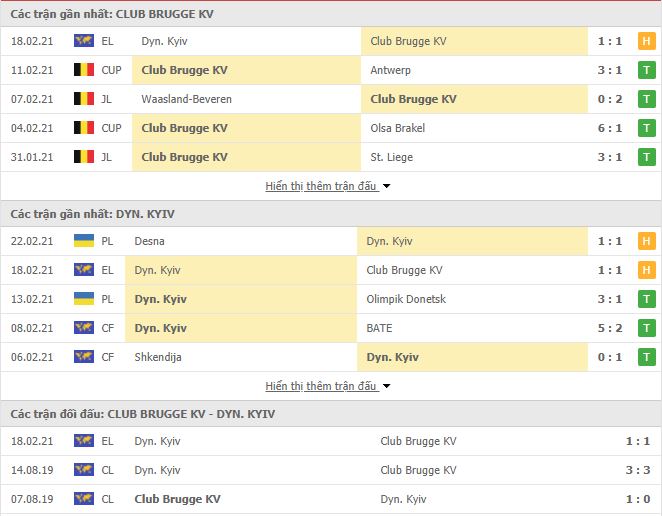The image size is (662, 516).
Task: Click the green T badge on Antwerp match row
Action: [646, 70]
